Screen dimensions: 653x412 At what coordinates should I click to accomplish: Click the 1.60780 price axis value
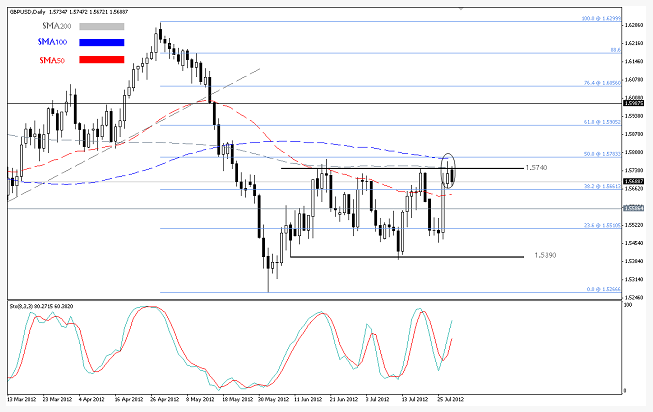click(634, 79)
